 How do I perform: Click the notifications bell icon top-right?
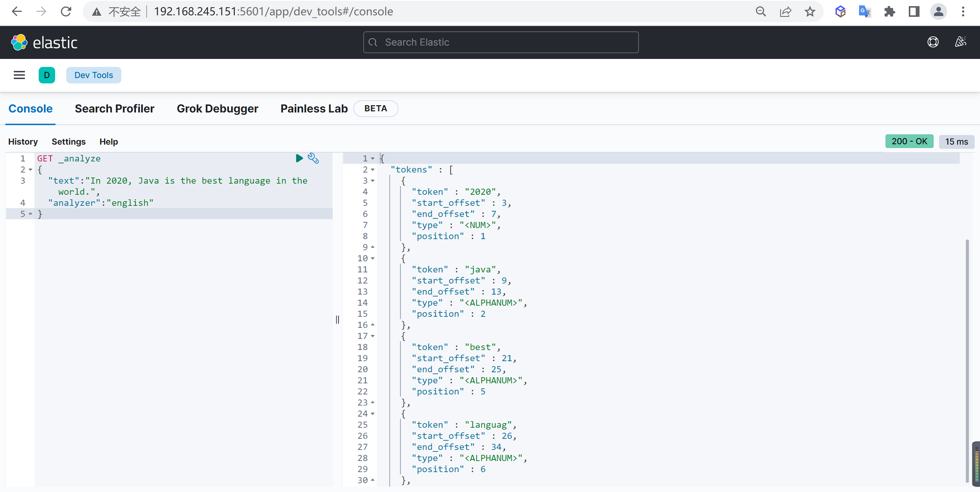pyautogui.click(x=960, y=42)
